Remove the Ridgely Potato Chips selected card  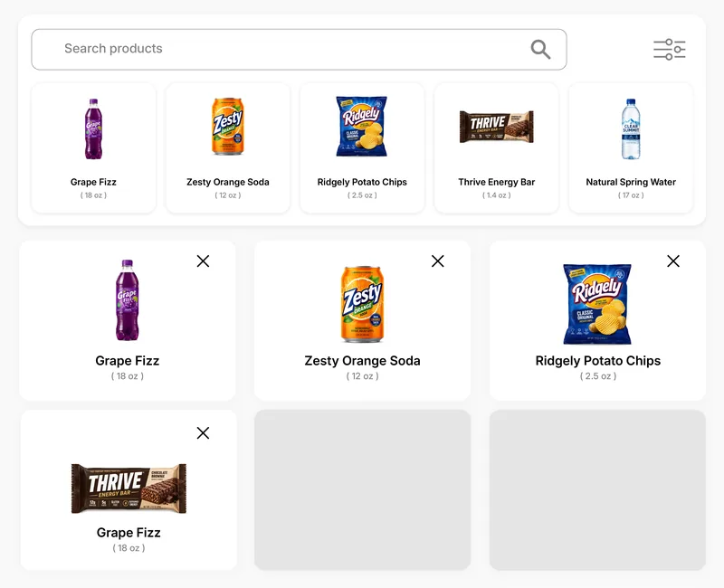pyautogui.click(x=673, y=261)
